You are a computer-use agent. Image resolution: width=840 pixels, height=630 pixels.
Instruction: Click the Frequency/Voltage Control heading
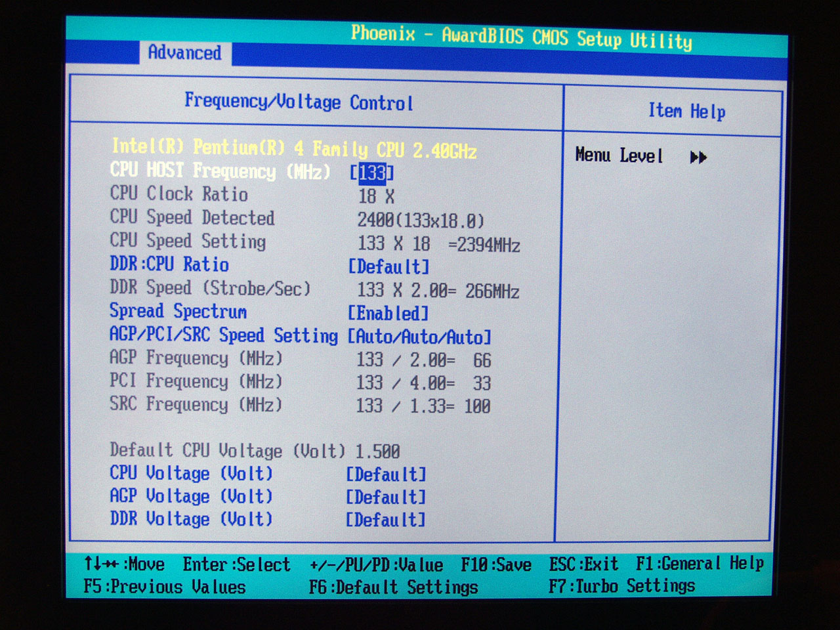coord(299,102)
